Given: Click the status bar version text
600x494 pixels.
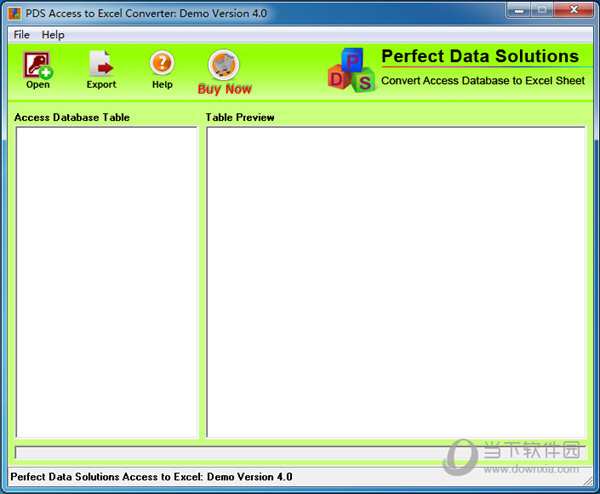Looking at the screenshot, I should pos(151,477).
